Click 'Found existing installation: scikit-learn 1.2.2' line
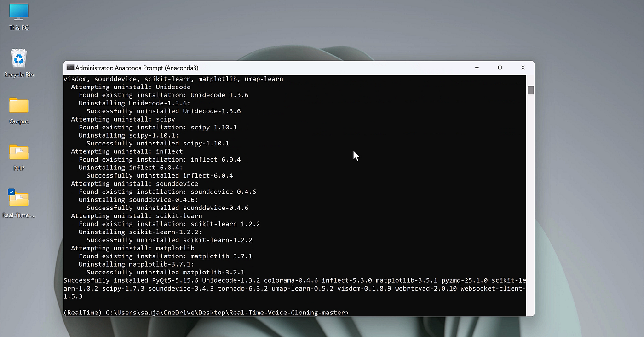This screenshot has height=337, width=644. point(169,224)
